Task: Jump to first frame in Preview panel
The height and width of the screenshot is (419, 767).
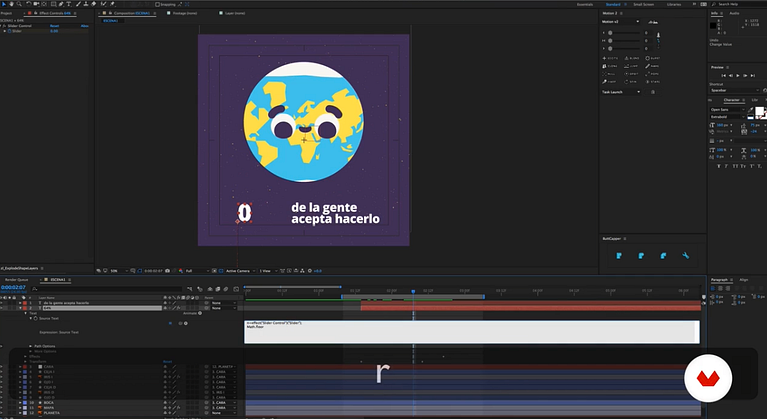Action: (x=723, y=76)
